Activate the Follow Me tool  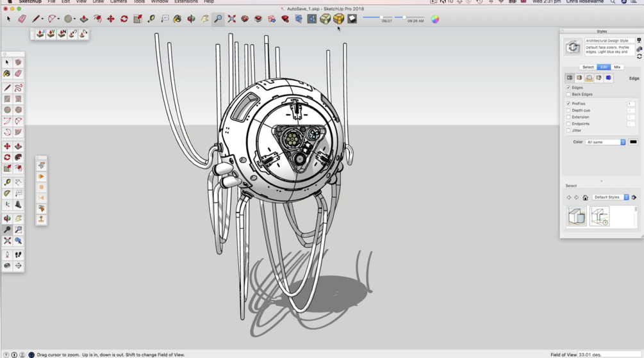[18, 158]
